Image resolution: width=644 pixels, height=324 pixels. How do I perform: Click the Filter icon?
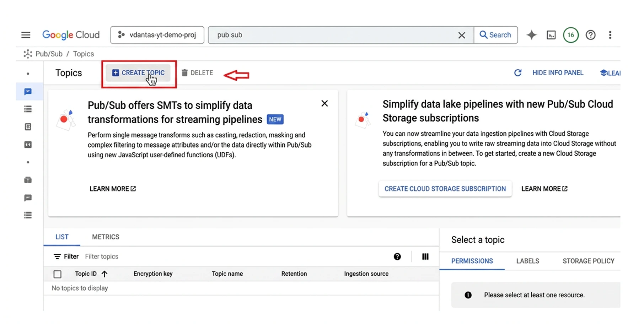[x=57, y=256]
